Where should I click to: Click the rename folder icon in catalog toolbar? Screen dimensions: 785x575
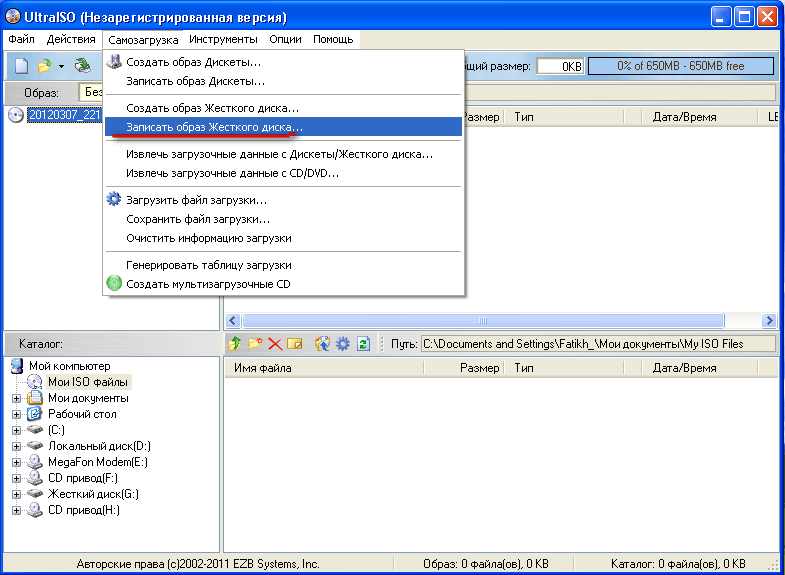point(295,344)
